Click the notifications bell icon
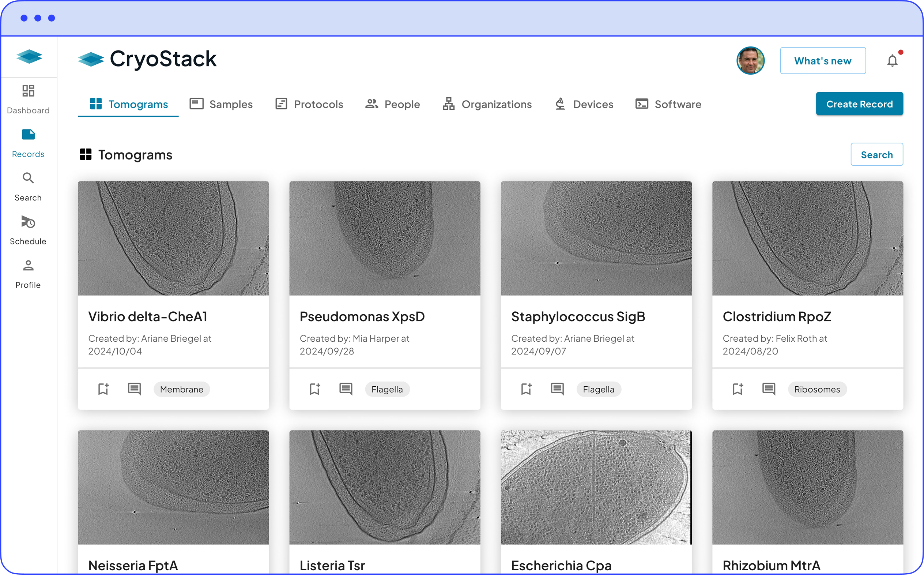This screenshot has height=578, width=924. (x=892, y=60)
